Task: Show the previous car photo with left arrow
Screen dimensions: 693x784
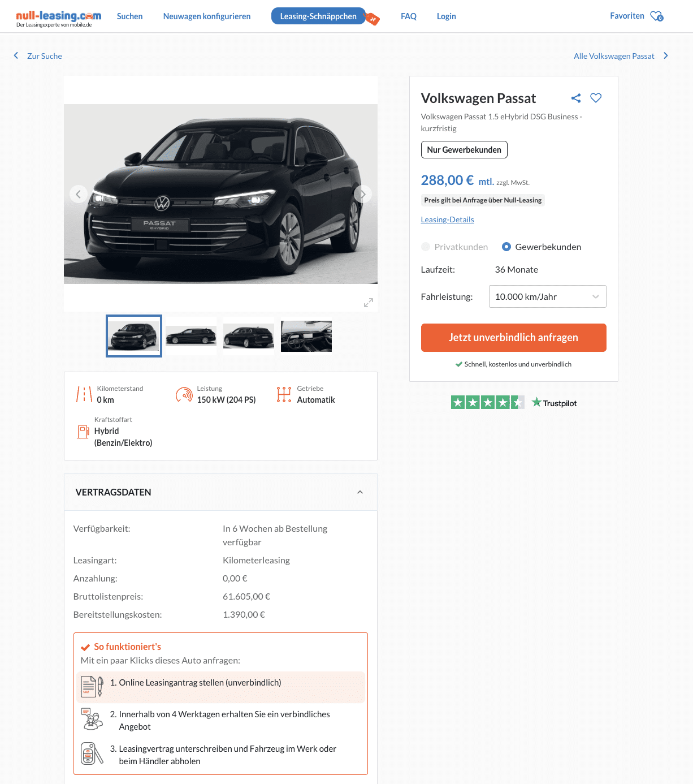Action: point(79,194)
